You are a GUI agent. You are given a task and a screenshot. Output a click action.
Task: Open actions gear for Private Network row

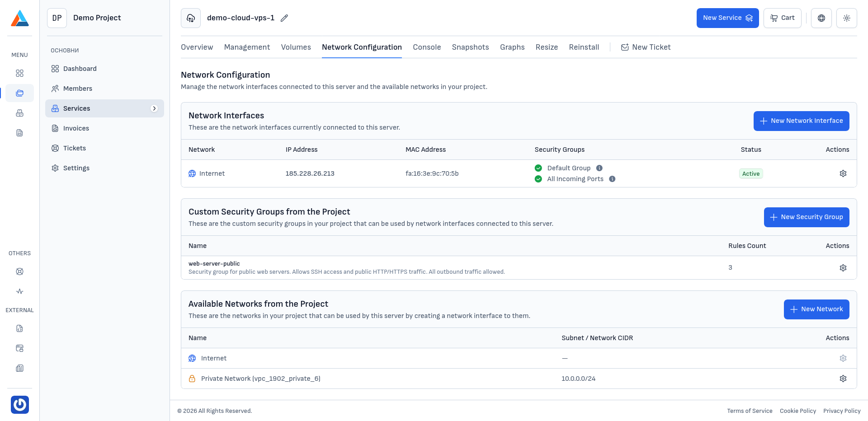point(843,379)
